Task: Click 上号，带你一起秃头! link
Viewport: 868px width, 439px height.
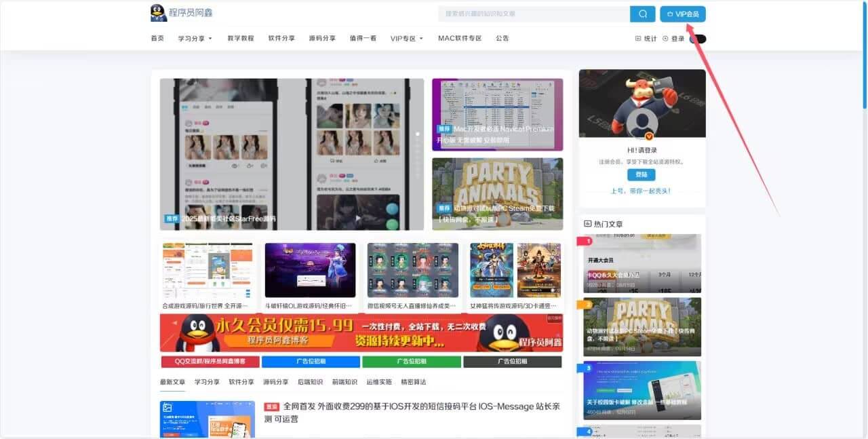Action: 642,191
